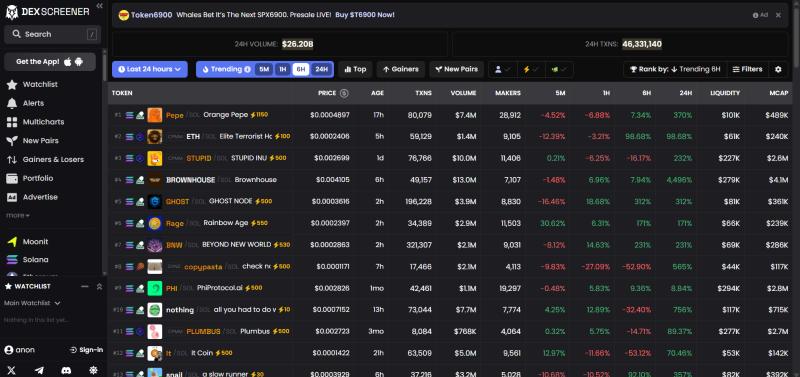Open the Telegram social link
Viewport: 800px width, 377px height.
(x=39, y=370)
